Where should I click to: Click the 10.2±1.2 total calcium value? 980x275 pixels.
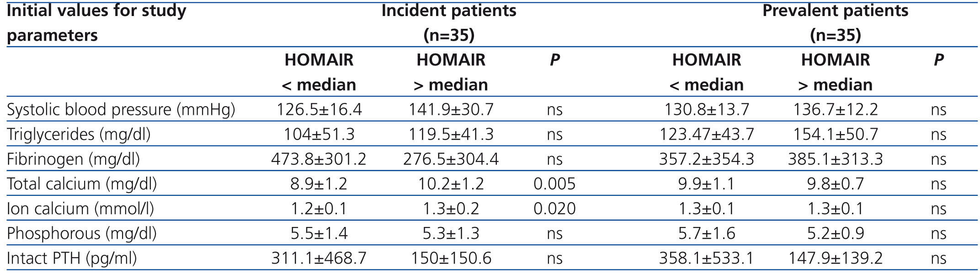coord(451,183)
